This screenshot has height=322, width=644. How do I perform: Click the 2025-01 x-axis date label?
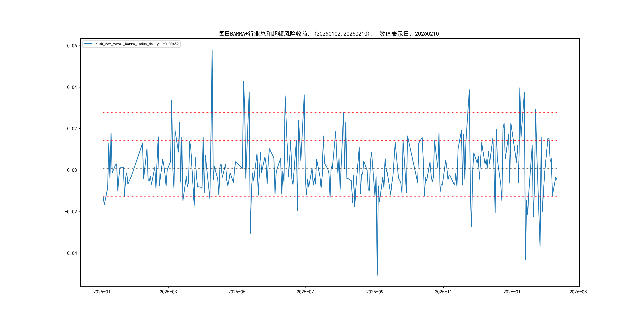pyautogui.click(x=102, y=292)
